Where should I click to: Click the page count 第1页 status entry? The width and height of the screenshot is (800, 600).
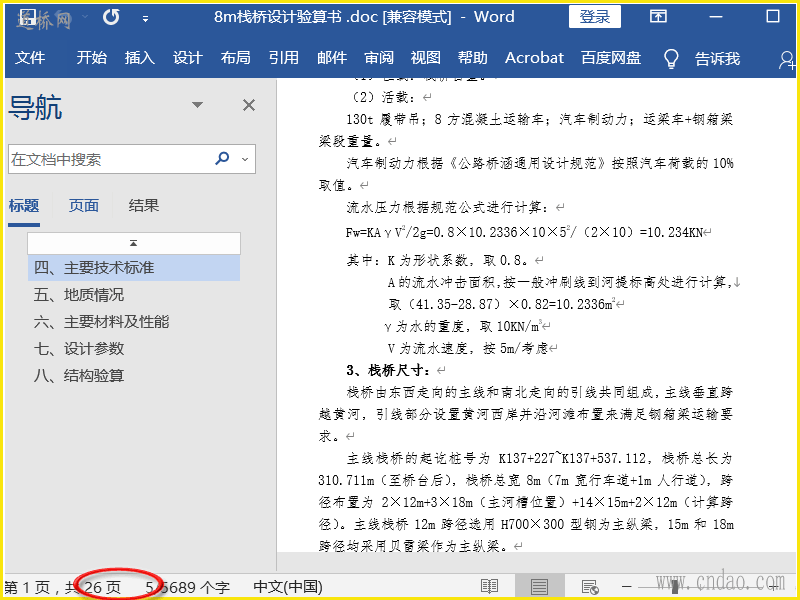(x=63, y=587)
